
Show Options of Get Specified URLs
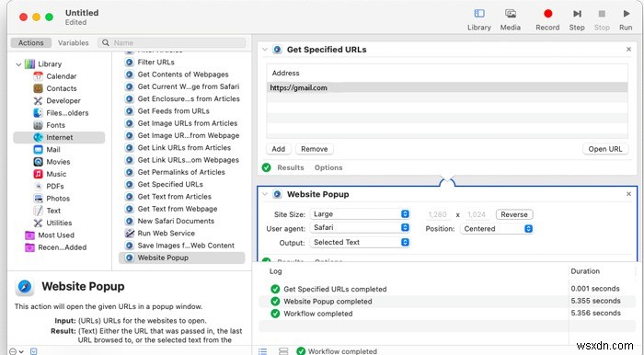[x=328, y=168]
